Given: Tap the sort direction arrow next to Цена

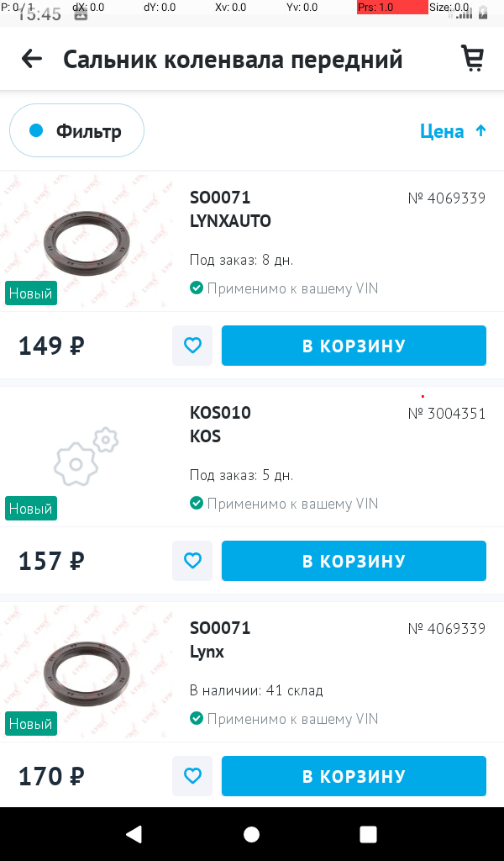Looking at the screenshot, I should [x=481, y=130].
